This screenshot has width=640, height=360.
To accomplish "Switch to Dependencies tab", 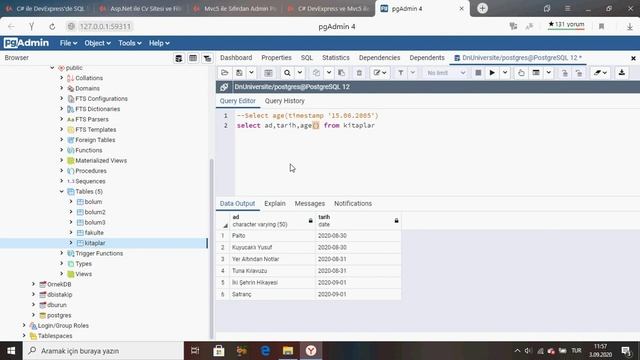I will (379, 58).
